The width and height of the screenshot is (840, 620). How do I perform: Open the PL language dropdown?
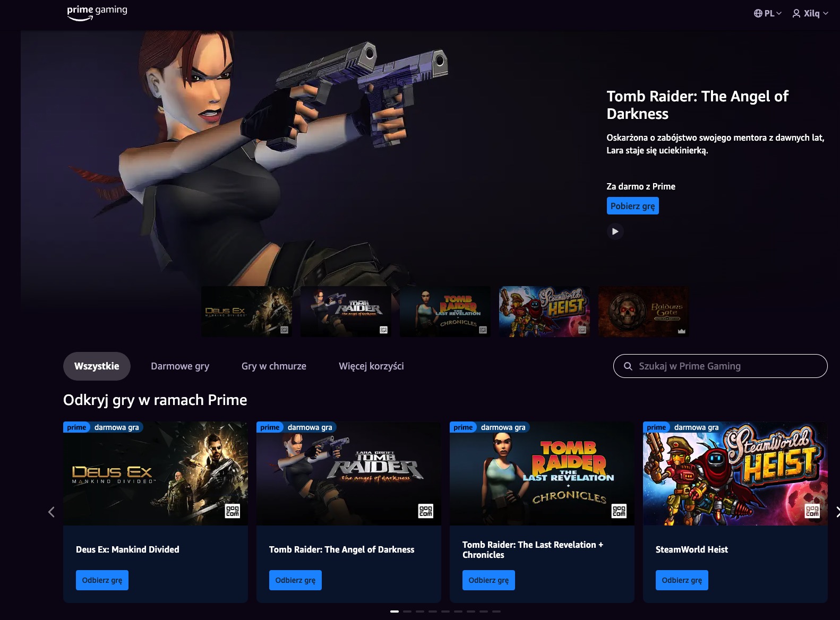pos(768,13)
